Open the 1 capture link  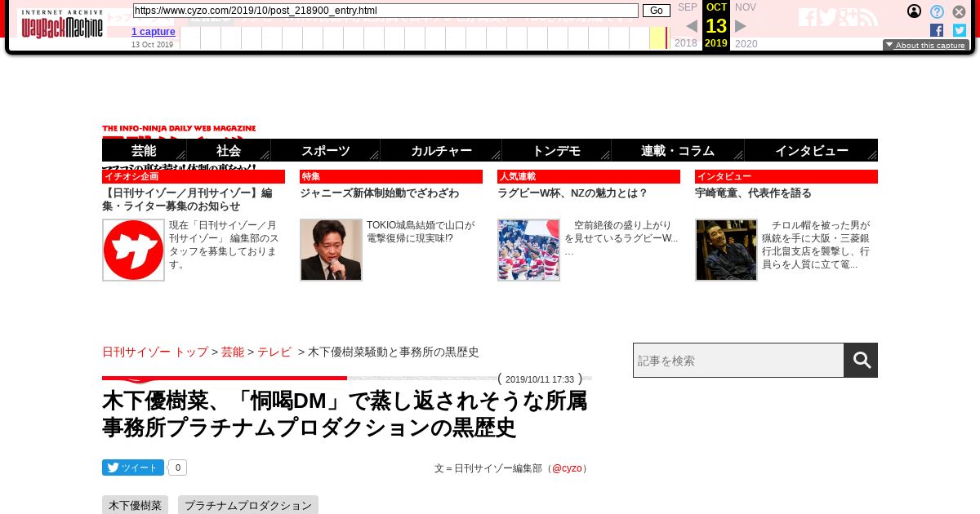pos(154,32)
